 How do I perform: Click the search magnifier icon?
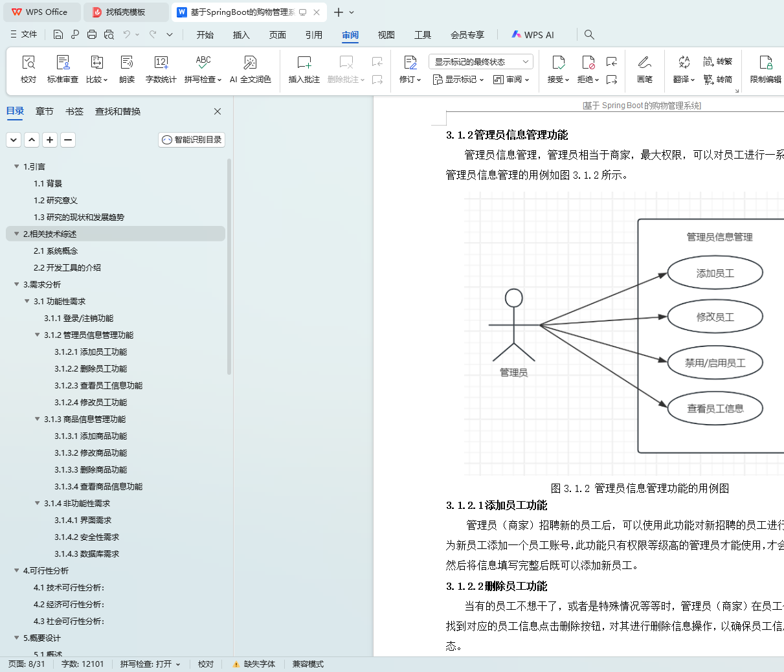(x=589, y=34)
